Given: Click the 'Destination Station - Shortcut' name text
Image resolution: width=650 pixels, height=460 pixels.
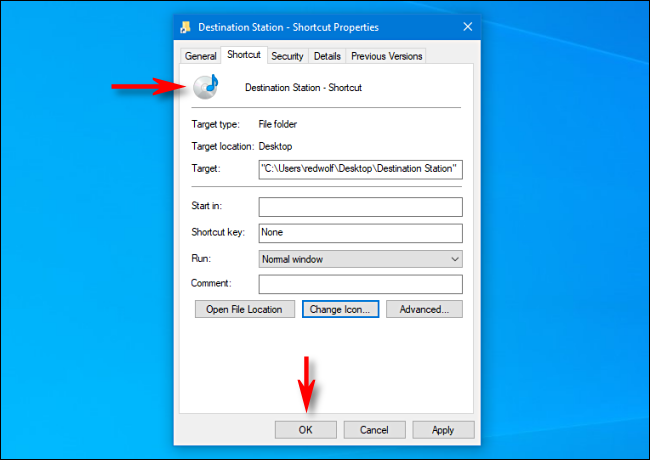Looking at the screenshot, I should click(303, 87).
